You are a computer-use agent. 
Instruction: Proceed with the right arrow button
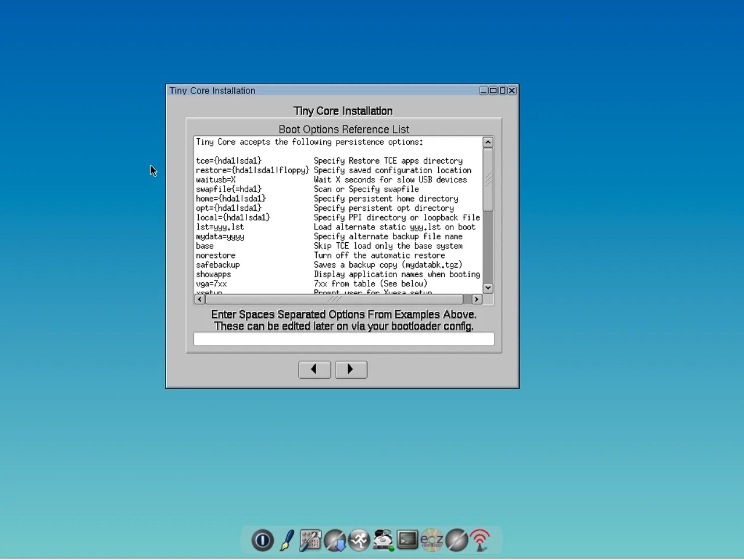point(351,369)
